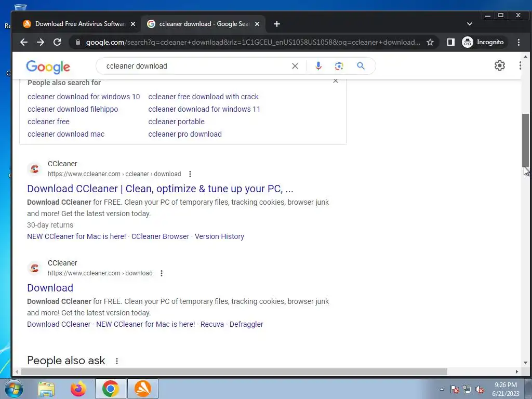
Task: Go forward in browser history
Action: 41,42
